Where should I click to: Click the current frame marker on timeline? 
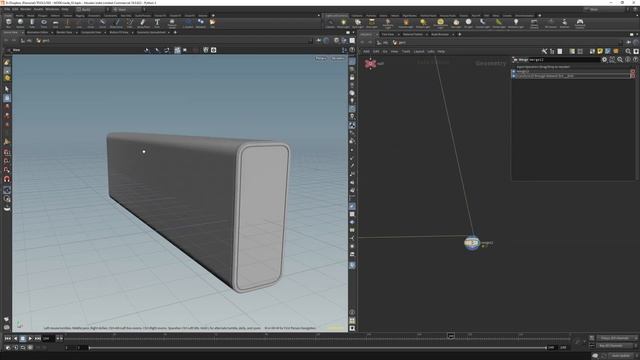(451, 336)
